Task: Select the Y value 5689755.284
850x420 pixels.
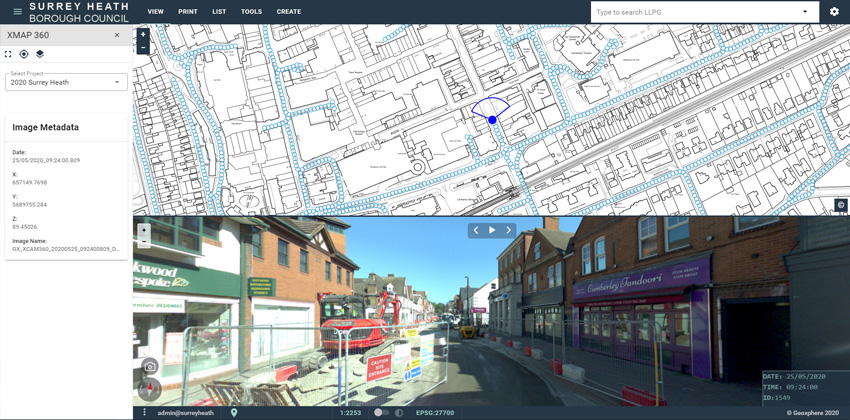Action: coord(29,205)
